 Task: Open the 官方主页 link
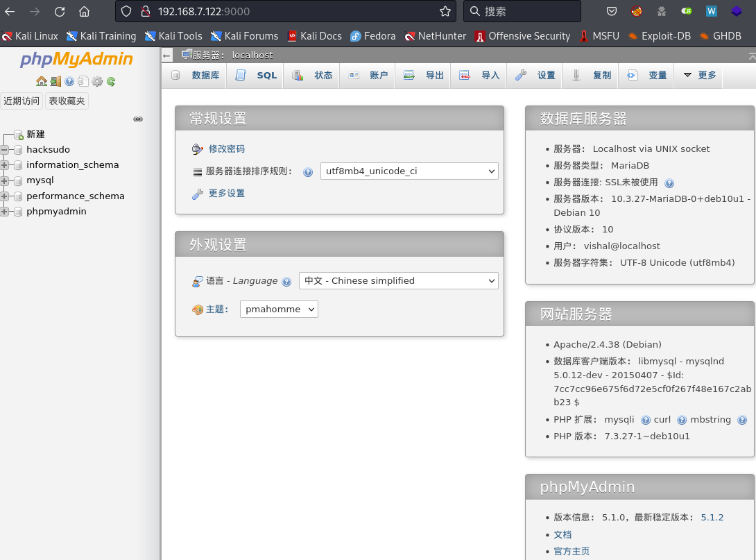pos(572,551)
